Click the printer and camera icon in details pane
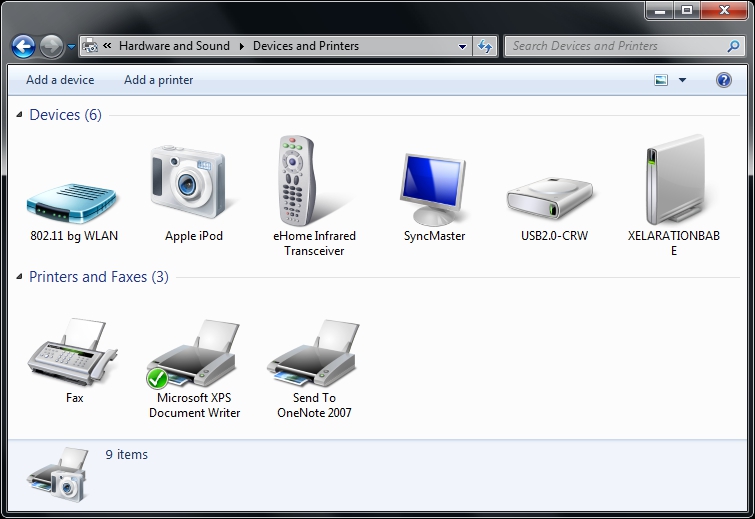755x519 pixels. [x=58, y=474]
